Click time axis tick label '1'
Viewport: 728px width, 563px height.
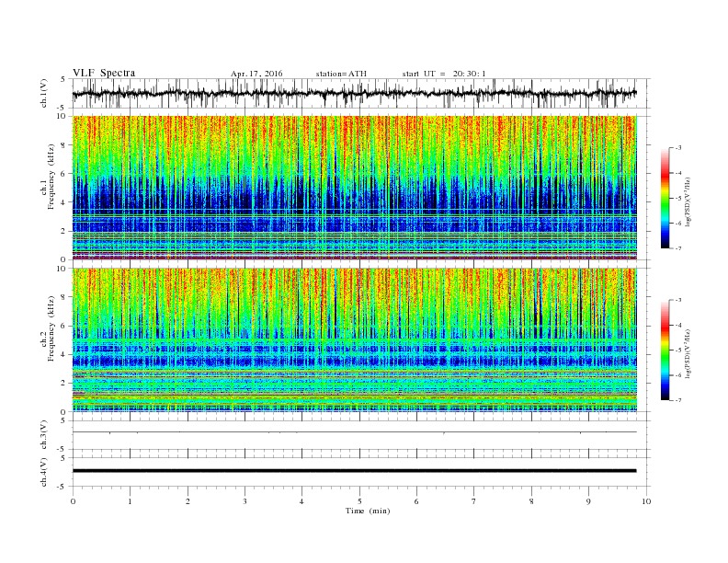point(130,501)
